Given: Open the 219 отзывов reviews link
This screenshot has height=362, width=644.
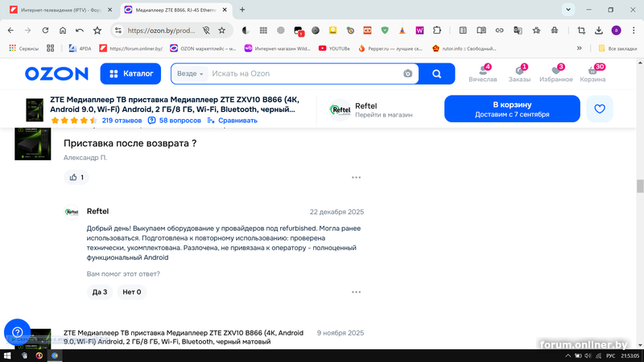Looking at the screenshot, I should pyautogui.click(x=122, y=120).
